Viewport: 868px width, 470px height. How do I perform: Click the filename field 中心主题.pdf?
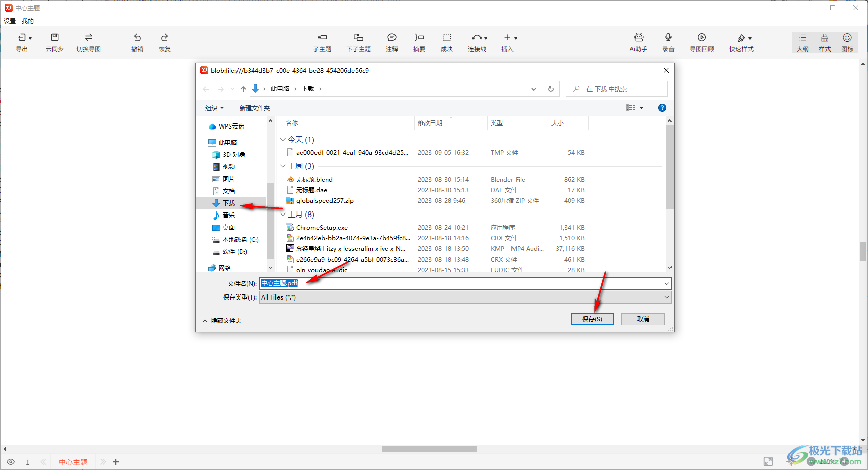tap(465, 283)
